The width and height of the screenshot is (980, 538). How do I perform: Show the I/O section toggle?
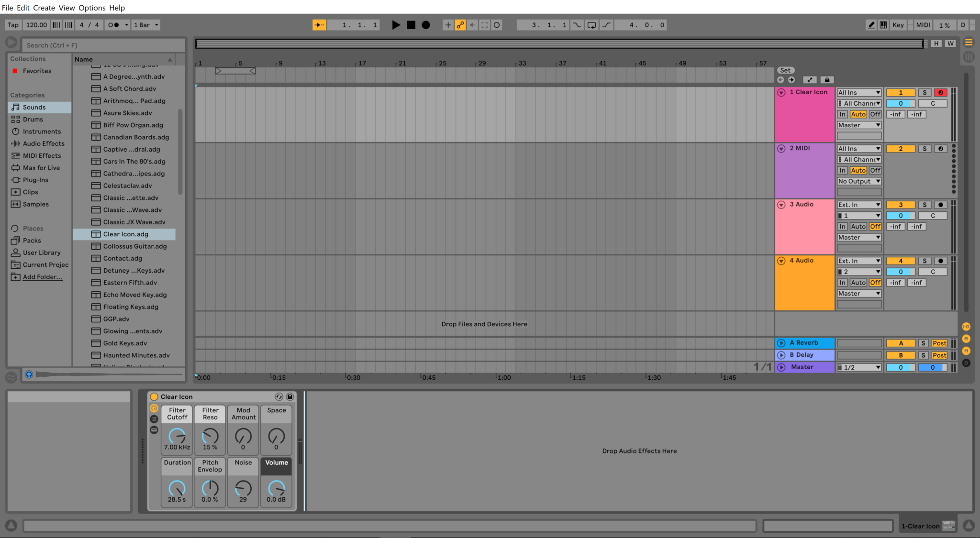[966, 327]
